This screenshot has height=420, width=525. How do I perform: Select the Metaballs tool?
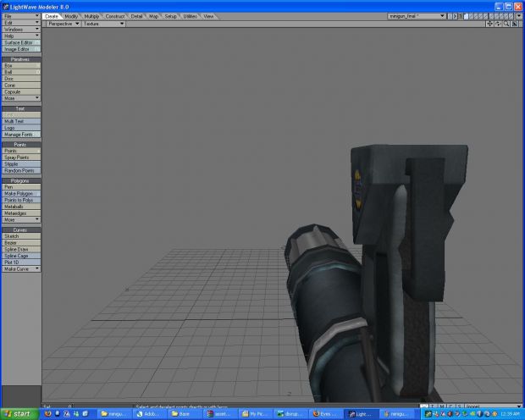coord(21,207)
